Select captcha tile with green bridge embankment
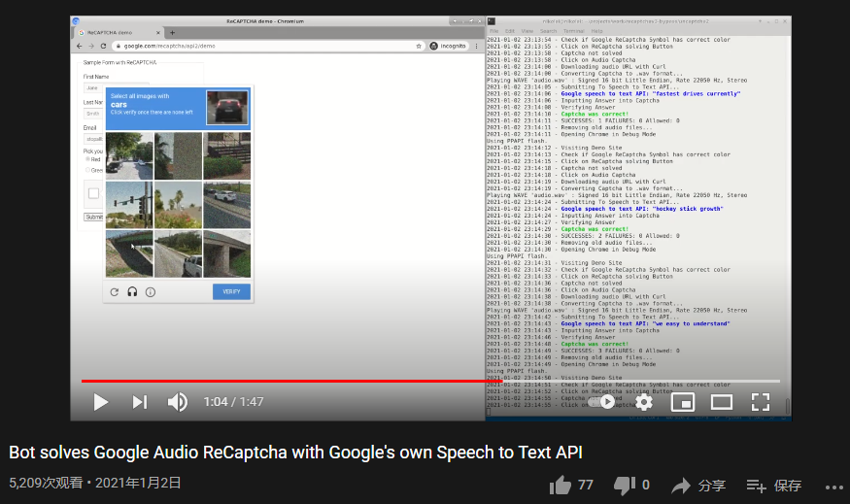The height and width of the screenshot is (504, 850). tap(129, 253)
